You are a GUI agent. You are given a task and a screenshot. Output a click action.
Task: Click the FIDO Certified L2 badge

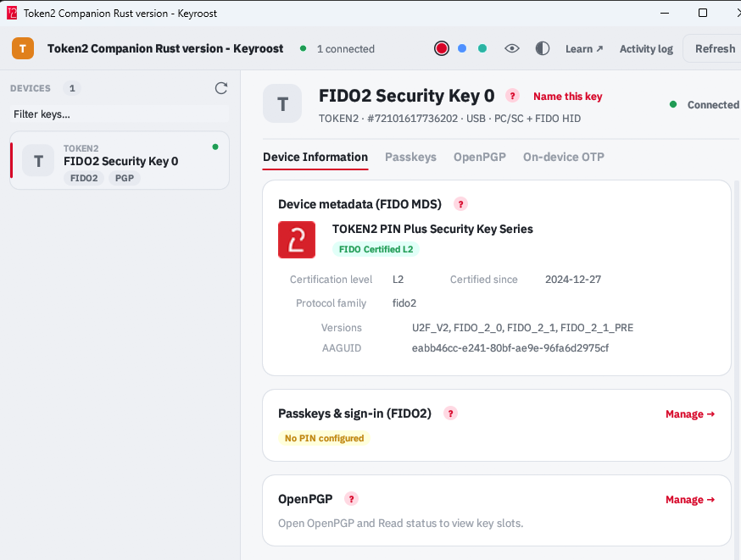click(x=376, y=249)
